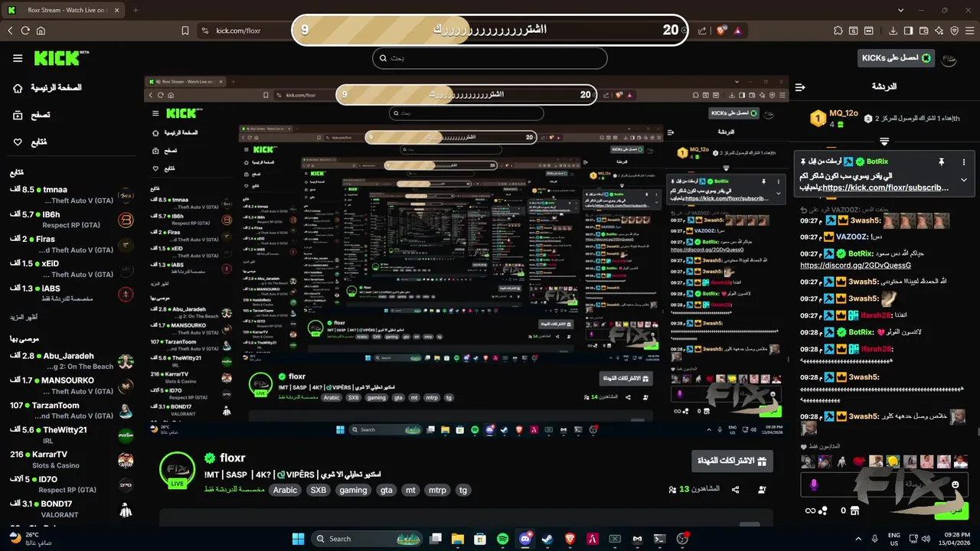
Task: Open the Brave VPN shield icon
Action: (x=955, y=31)
